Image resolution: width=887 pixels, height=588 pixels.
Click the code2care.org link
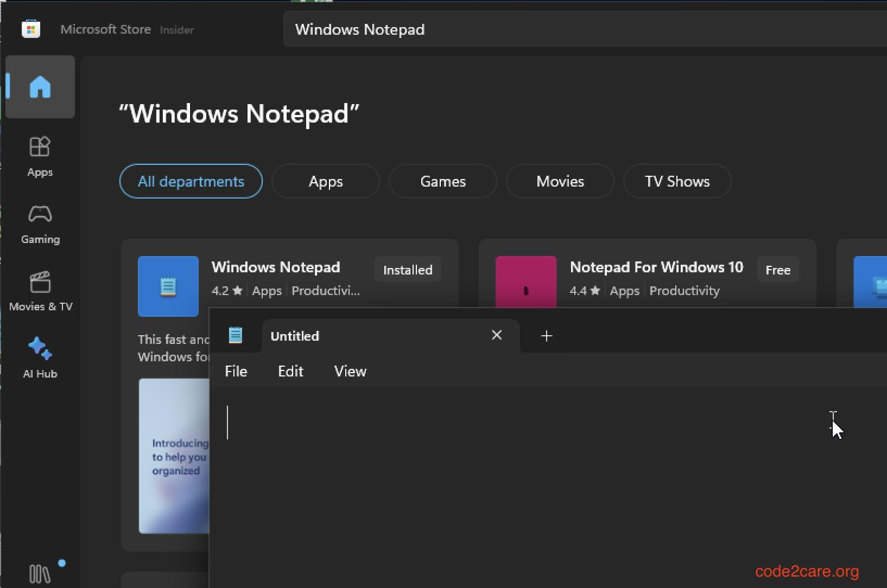tap(808, 571)
